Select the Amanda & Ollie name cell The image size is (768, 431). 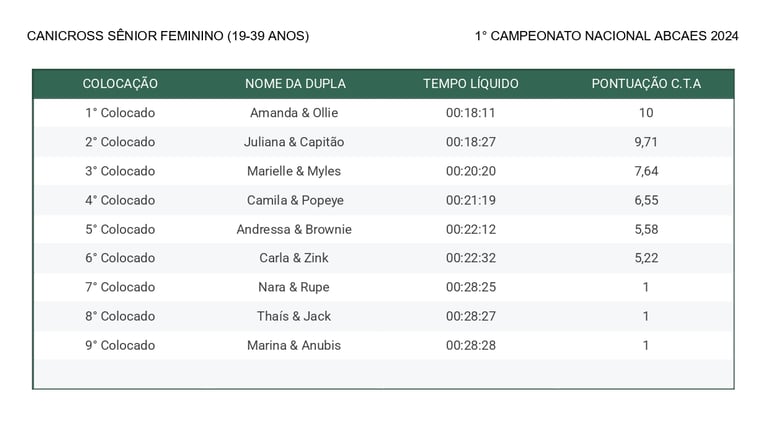pos(294,113)
